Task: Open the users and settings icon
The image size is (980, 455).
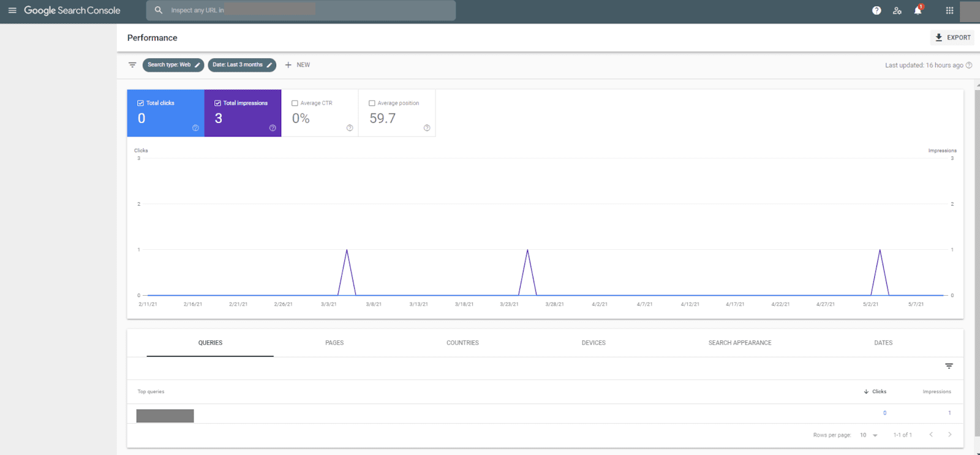Action: (897, 10)
